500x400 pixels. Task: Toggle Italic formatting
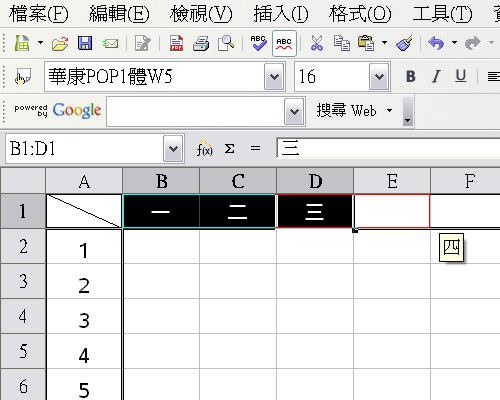click(x=436, y=76)
